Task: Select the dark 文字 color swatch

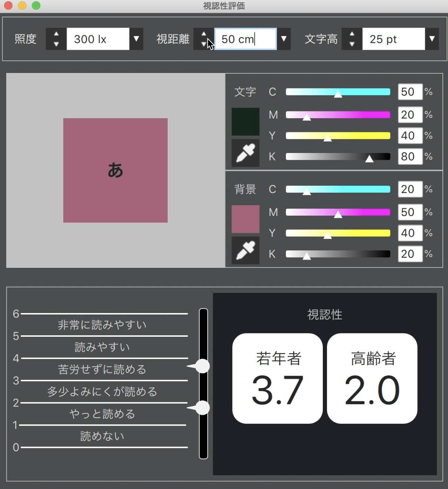Action: click(245, 121)
